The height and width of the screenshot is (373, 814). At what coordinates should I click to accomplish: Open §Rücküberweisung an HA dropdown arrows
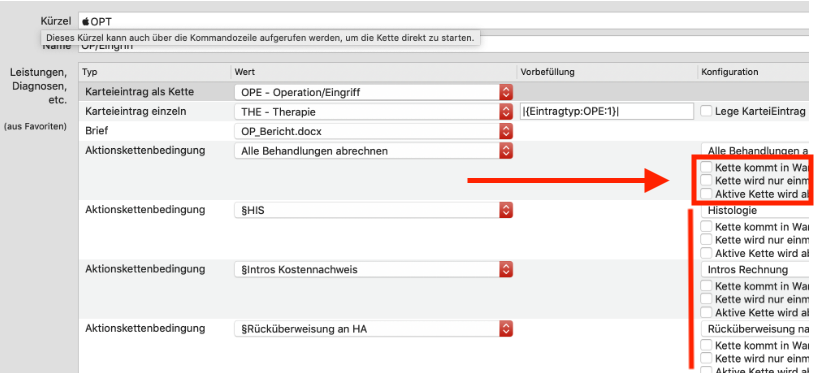pyautogui.click(x=506, y=328)
